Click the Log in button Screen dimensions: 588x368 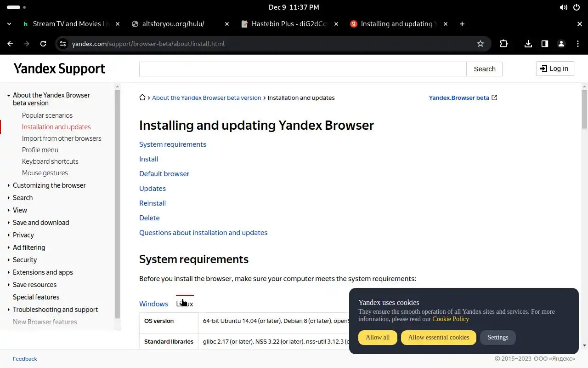pos(555,69)
